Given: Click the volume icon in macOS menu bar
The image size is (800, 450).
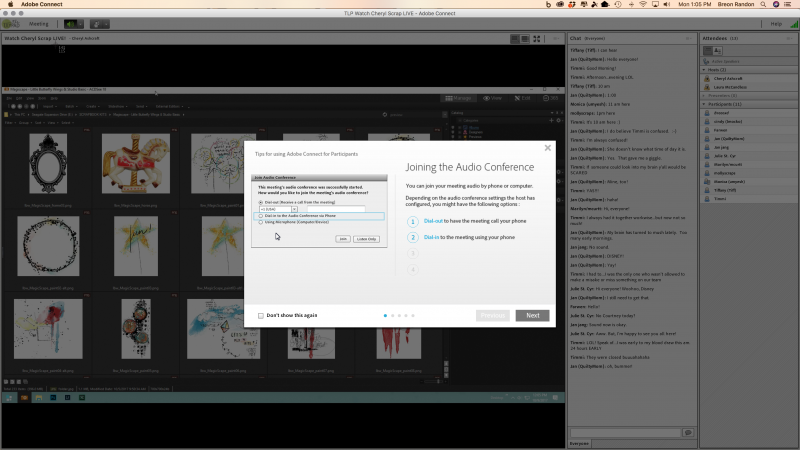Looking at the screenshot, I should 667,4.
